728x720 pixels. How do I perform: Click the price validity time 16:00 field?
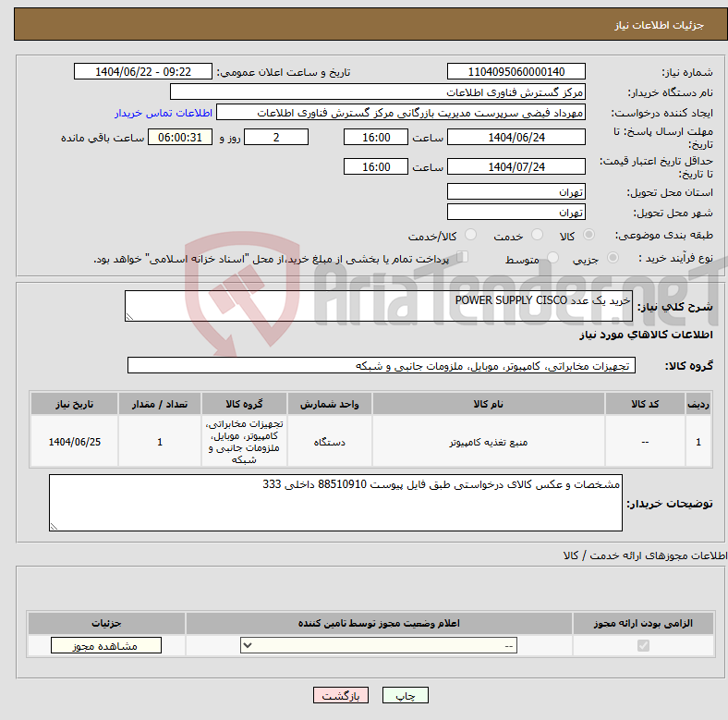pos(376,166)
